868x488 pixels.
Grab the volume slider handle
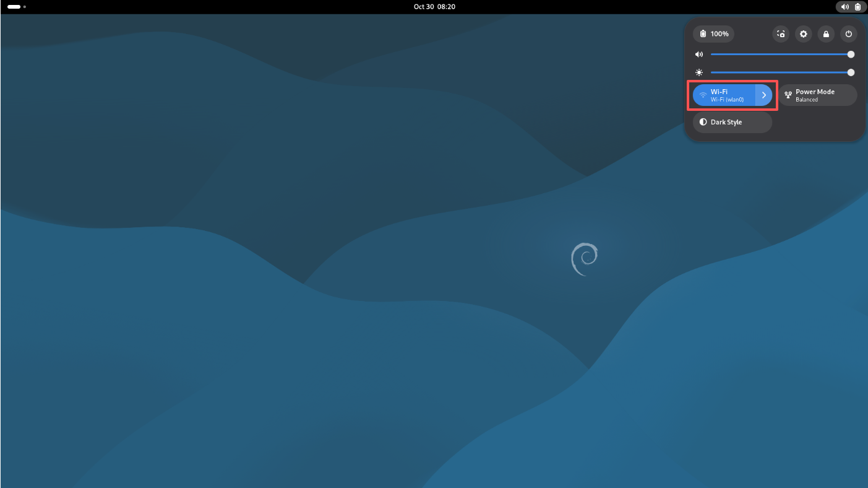(x=851, y=54)
